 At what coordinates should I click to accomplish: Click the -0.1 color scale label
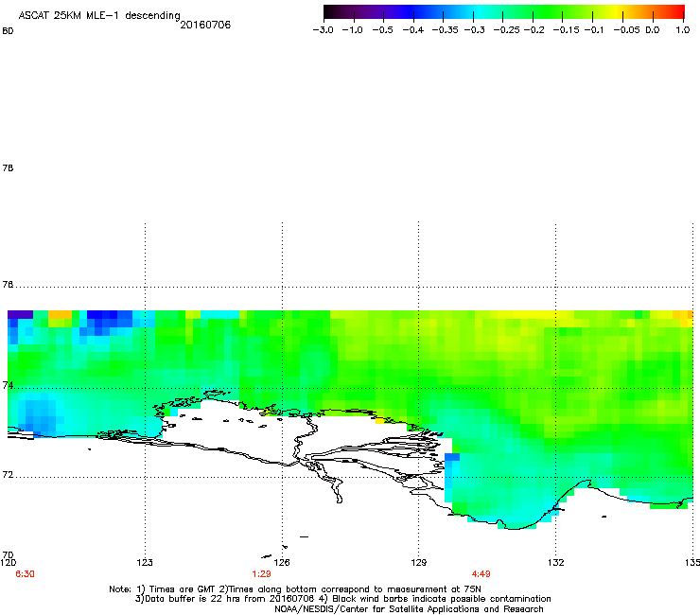(594, 30)
